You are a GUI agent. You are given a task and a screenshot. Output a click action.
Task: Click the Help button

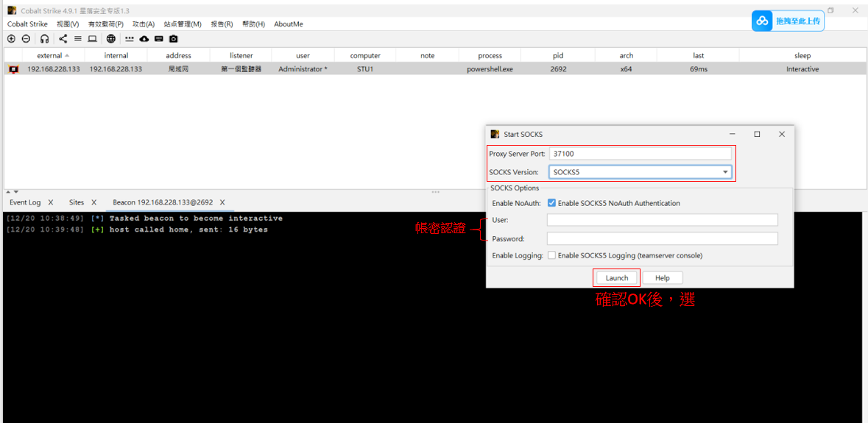point(663,278)
